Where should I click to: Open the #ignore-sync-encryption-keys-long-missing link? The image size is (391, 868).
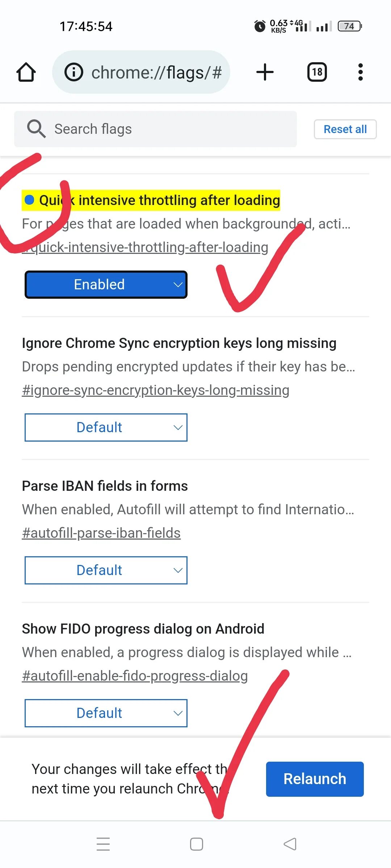156,390
